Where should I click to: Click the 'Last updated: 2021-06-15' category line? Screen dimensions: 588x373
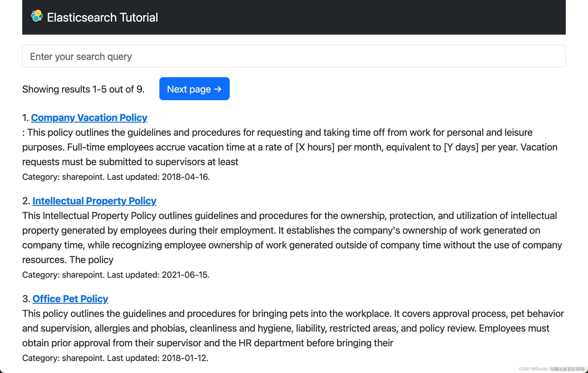pyautogui.click(x=116, y=275)
